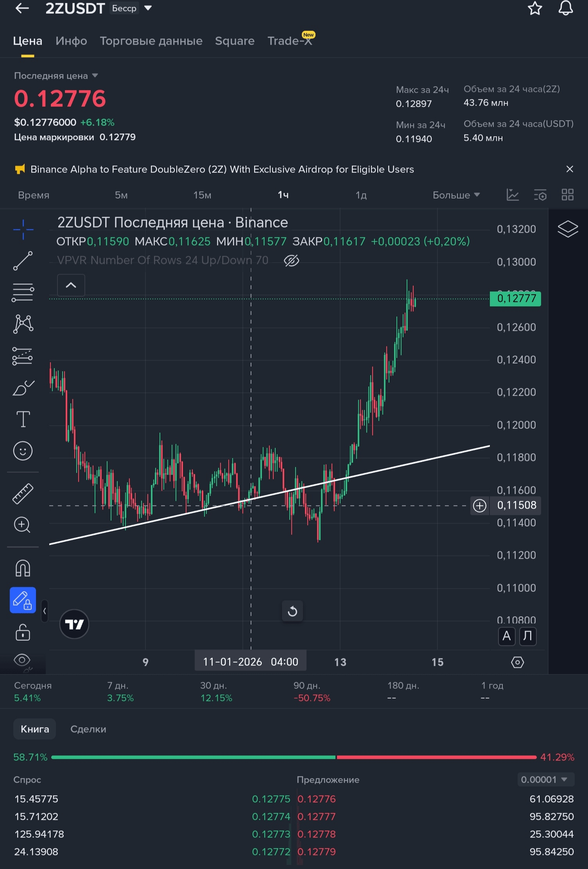
Task: Select ask price 0.12779 in order book
Action: coord(317,851)
